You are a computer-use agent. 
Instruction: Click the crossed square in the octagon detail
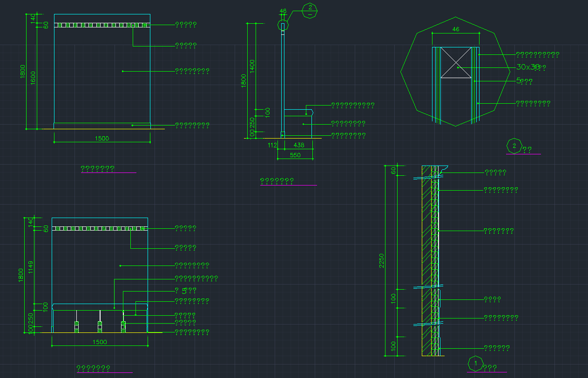click(x=457, y=62)
